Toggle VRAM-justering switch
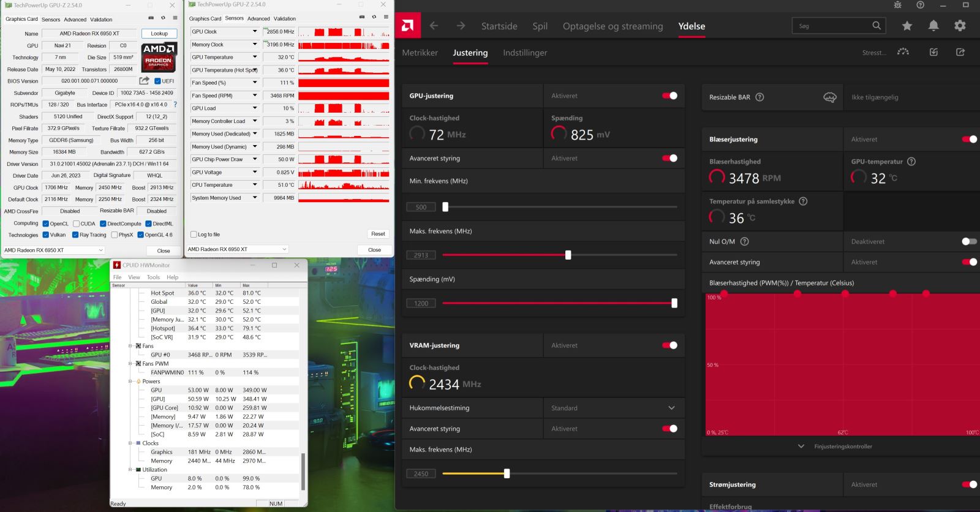 [x=669, y=345]
